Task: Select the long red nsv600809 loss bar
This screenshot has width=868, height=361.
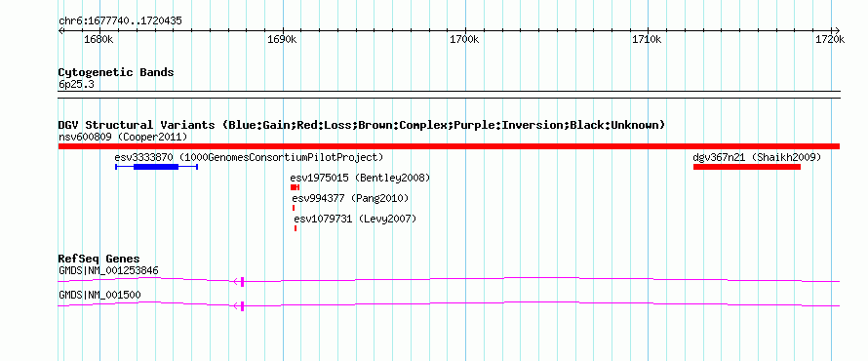Action: coord(449,146)
